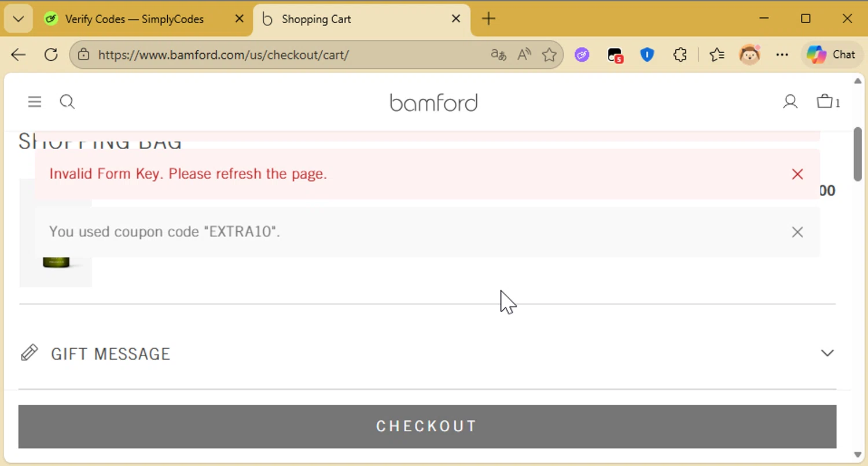Click the Gift Message pencil icon

pos(30,353)
